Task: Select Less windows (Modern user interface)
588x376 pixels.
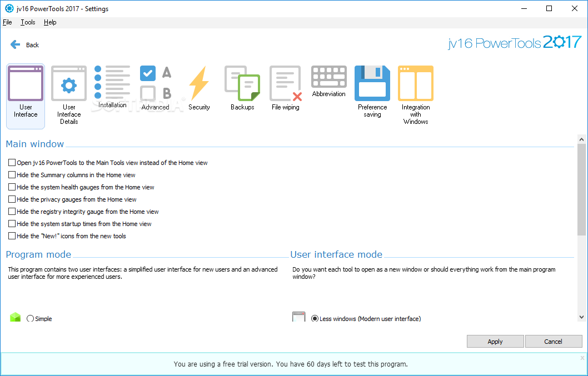Action: coord(315,319)
